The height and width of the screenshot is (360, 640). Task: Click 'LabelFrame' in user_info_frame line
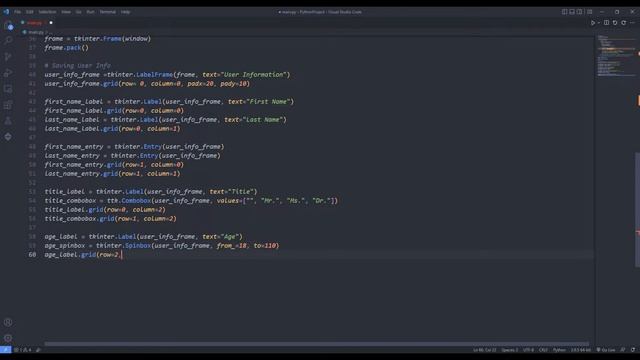[x=154, y=75]
